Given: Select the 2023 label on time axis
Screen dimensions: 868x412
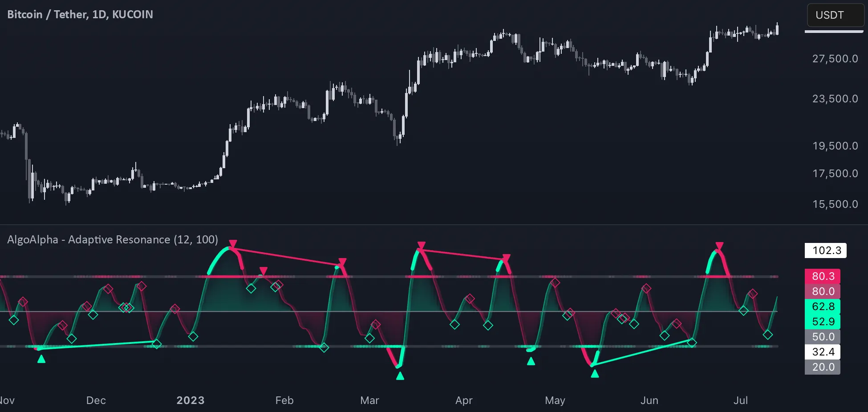Looking at the screenshot, I should pyautogui.click(x=191, y=400).
